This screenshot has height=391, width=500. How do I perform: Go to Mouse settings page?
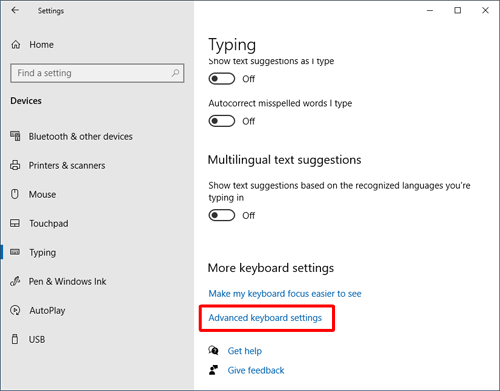42,194
